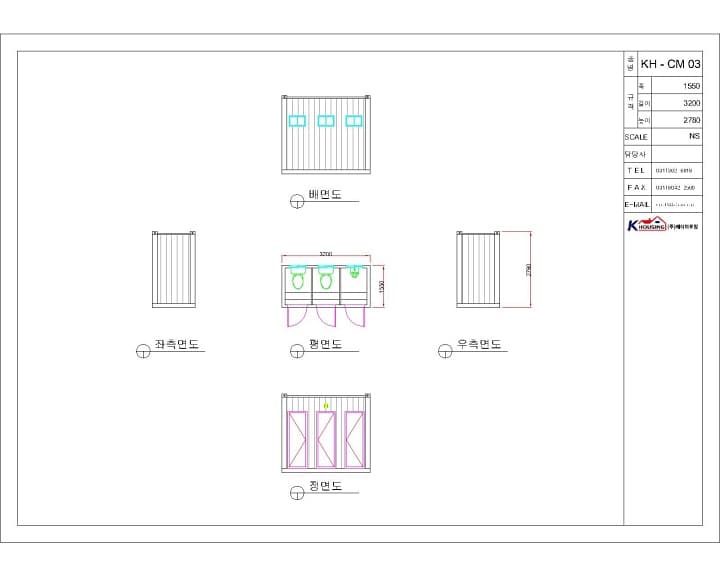Select the right cyan window in rear elevation
Image resolution: width=720 pixels, height=576 pixels.
tap(354, 121)
